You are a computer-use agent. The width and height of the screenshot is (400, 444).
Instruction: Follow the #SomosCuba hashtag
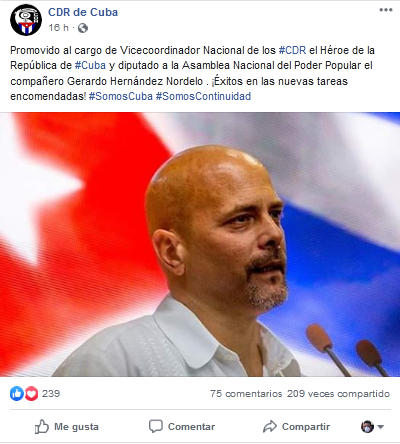[121, 96]
